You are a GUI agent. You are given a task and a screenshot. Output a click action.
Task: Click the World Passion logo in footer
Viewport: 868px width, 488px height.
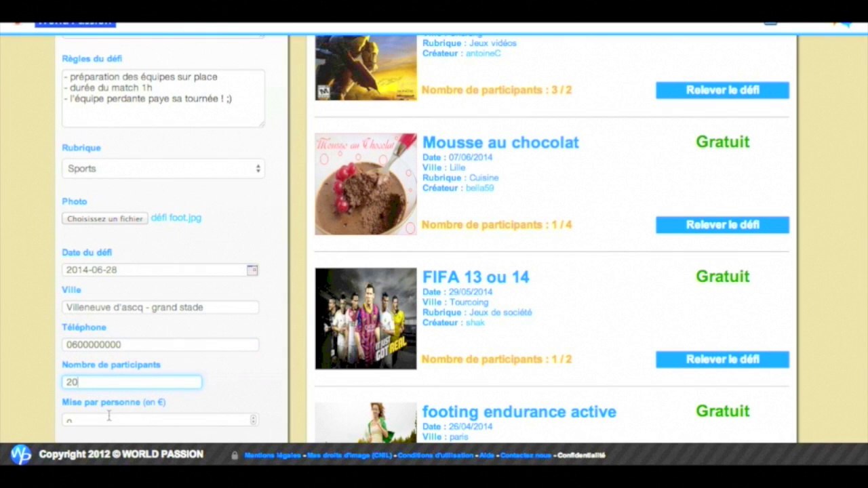pos(21,454)
